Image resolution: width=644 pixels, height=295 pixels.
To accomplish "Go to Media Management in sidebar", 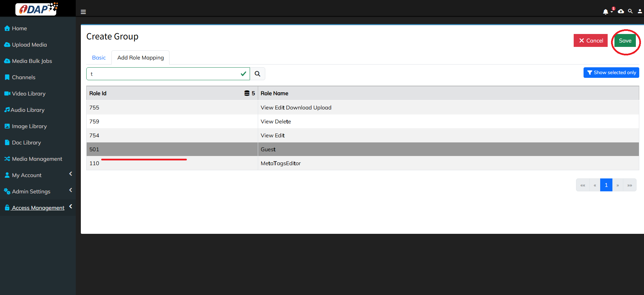I will pos(37,159).
